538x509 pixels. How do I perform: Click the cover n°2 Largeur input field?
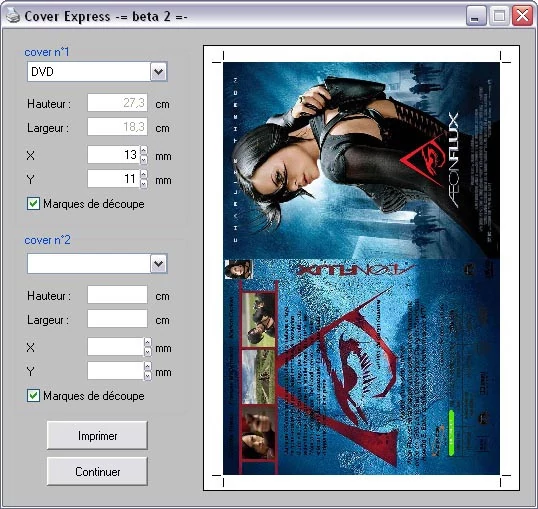[117, 319]
